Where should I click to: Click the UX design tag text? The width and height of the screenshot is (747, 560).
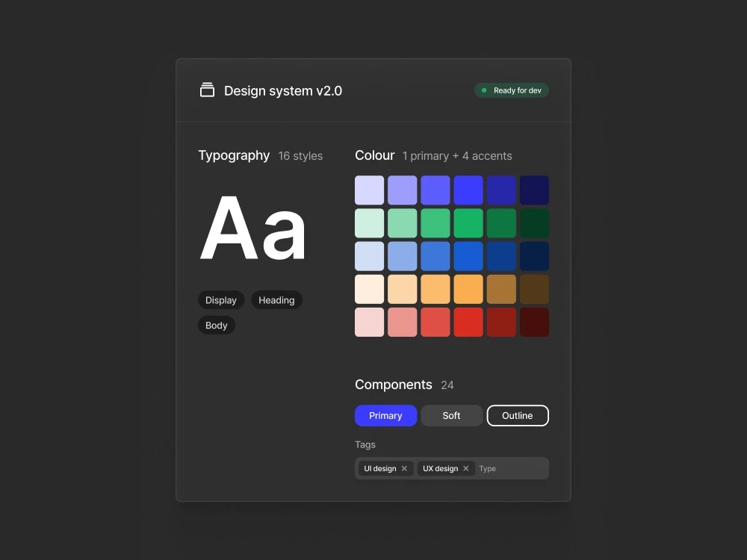[441, 469]
